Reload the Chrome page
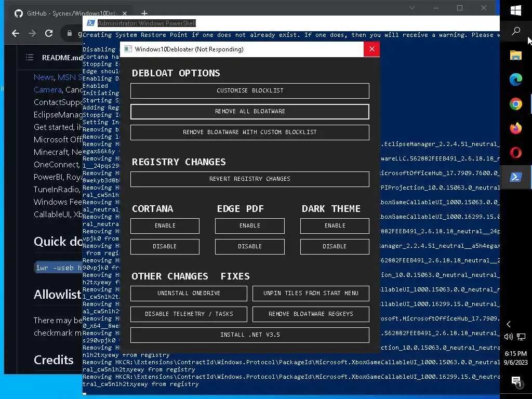 49,33
